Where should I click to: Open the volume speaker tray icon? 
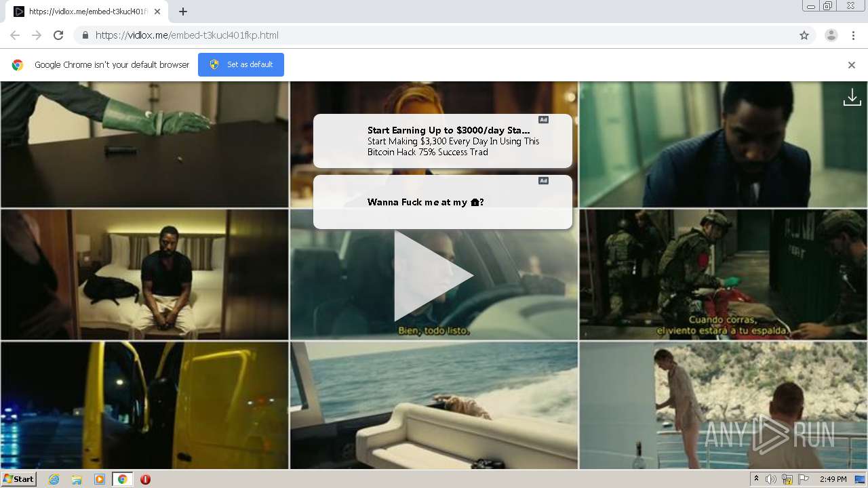771,479
